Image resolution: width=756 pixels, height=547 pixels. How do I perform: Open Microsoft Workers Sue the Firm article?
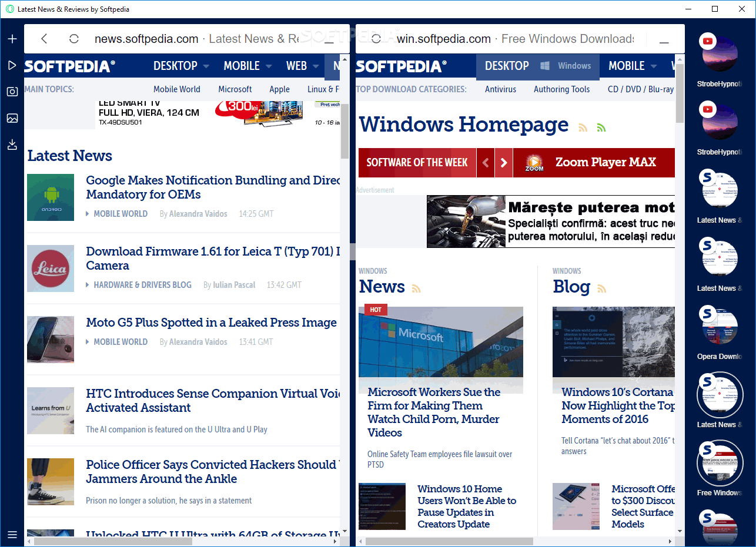coord(434,412)
